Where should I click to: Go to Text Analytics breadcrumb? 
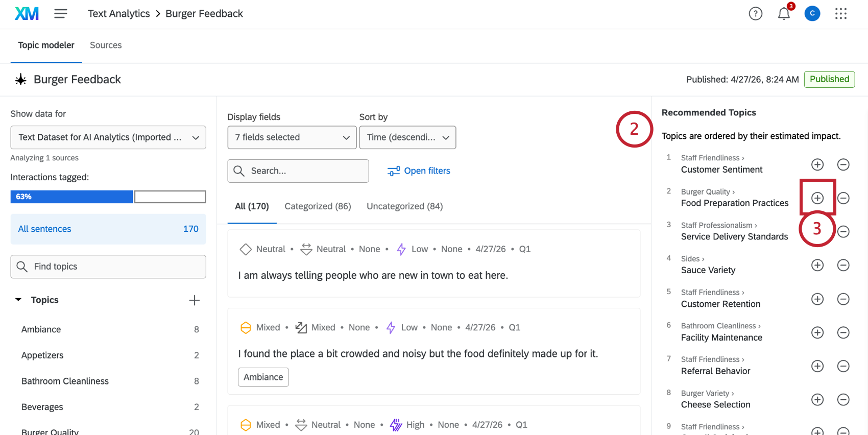[x=119, y=14]
